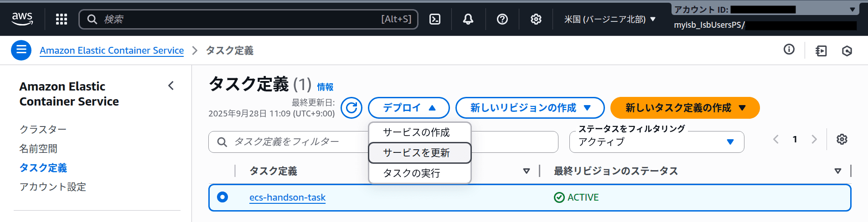Open クラスター in the sidebar
This screenshot has height=222, width=868.
(x=43, y=130)
